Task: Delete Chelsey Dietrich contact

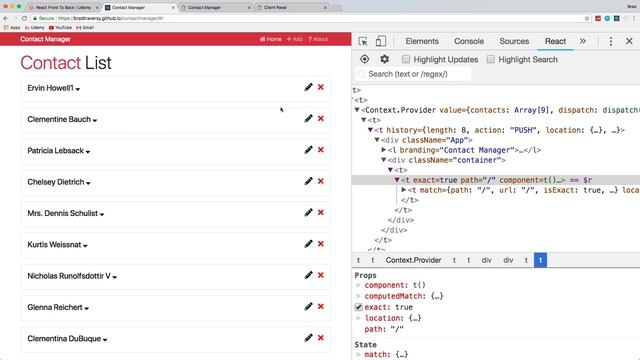Action: click(321, 181)
